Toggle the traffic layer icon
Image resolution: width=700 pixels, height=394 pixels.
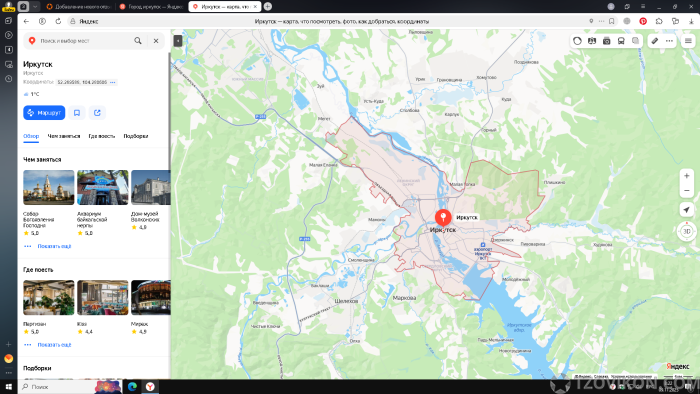click(x=577, y=41)
